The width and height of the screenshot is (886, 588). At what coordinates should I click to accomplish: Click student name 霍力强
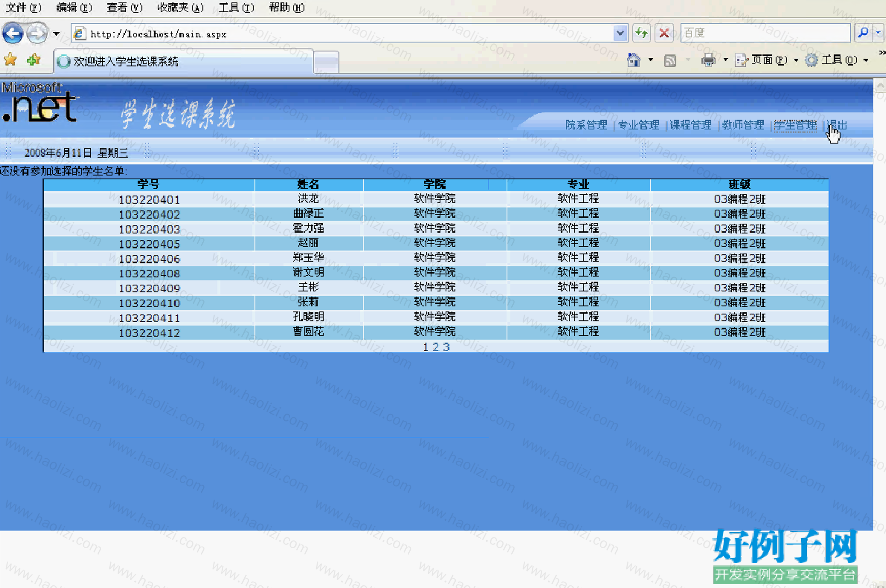(x=308, y=228)
